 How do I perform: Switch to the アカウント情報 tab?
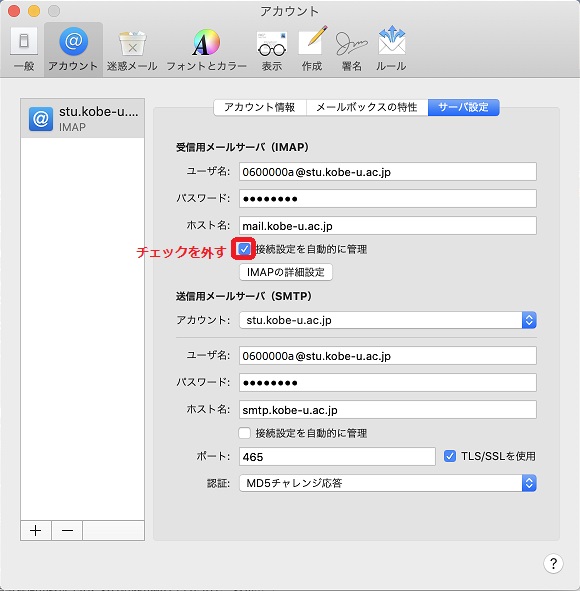260,107
